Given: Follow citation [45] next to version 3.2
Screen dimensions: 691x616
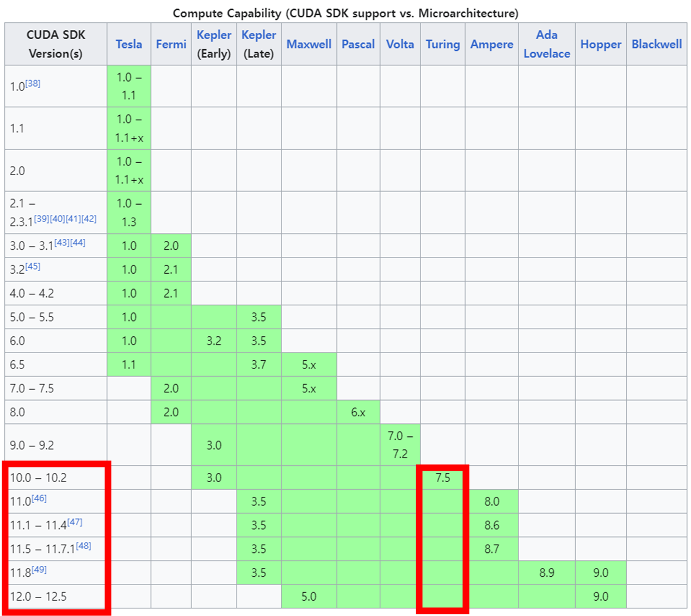Looking at the screenshot, I should pyautogui.click(x=33, y=266).
